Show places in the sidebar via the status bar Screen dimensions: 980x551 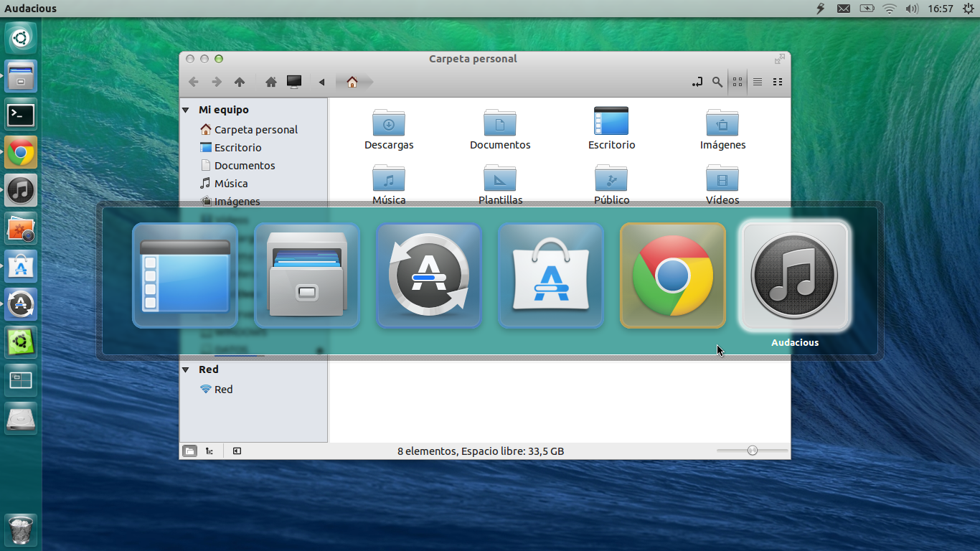coord(189,451)
